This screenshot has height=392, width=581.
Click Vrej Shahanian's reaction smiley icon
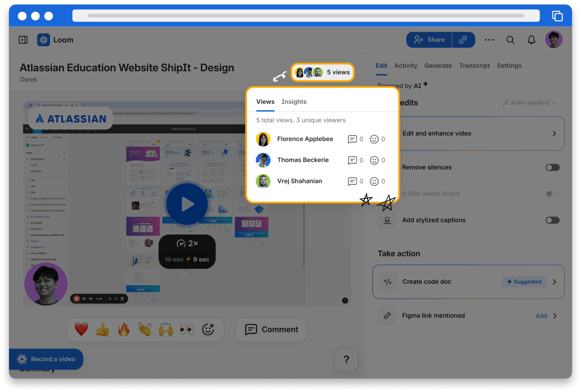[x=374, y=181]
